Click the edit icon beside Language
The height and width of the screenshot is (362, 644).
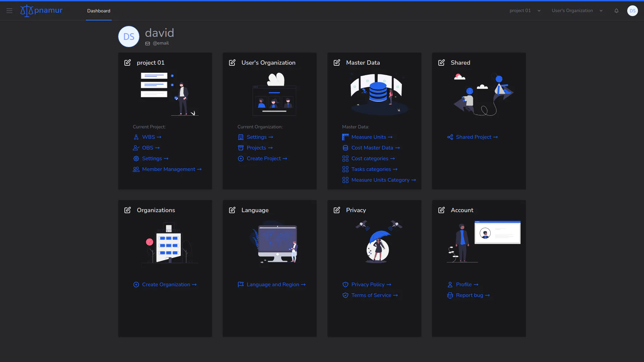click(232, 210)
